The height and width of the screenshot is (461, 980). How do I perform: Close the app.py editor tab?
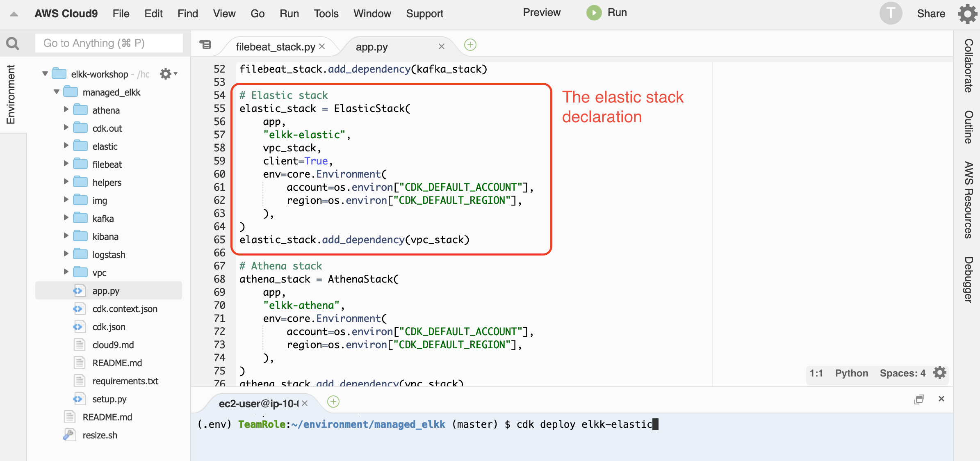point(442,46)
